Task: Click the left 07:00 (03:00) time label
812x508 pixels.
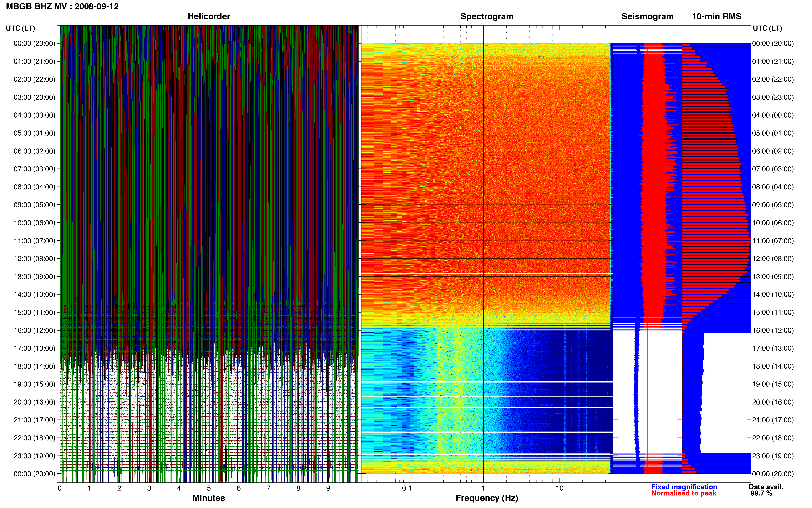Action: click(34, 169)
